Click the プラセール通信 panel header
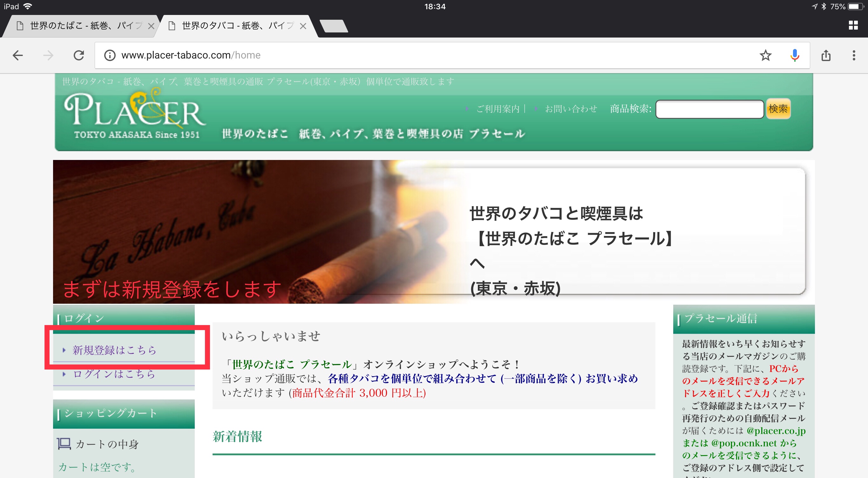The image size is (868, 478). (744, 318)
